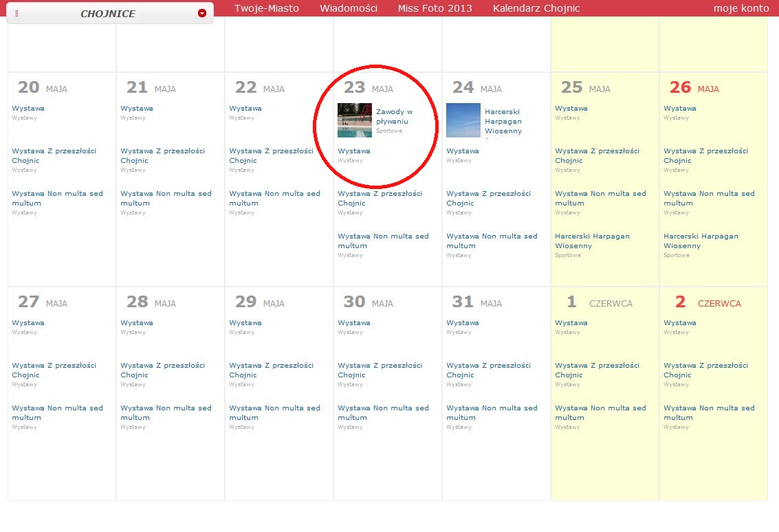Open Wystawa Non multa sed multum on 20 Maja
Image resolution: width=779 pixels, height=532 pixels.
(x=58, y=198)
